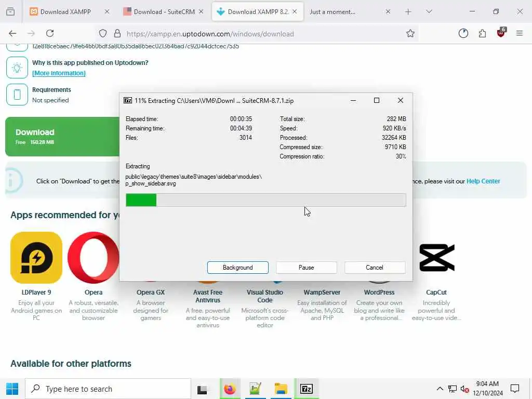This screenshot has height=399, width=532.
Task: Open the downloads progress indicator icon
Action: (463, 33)
